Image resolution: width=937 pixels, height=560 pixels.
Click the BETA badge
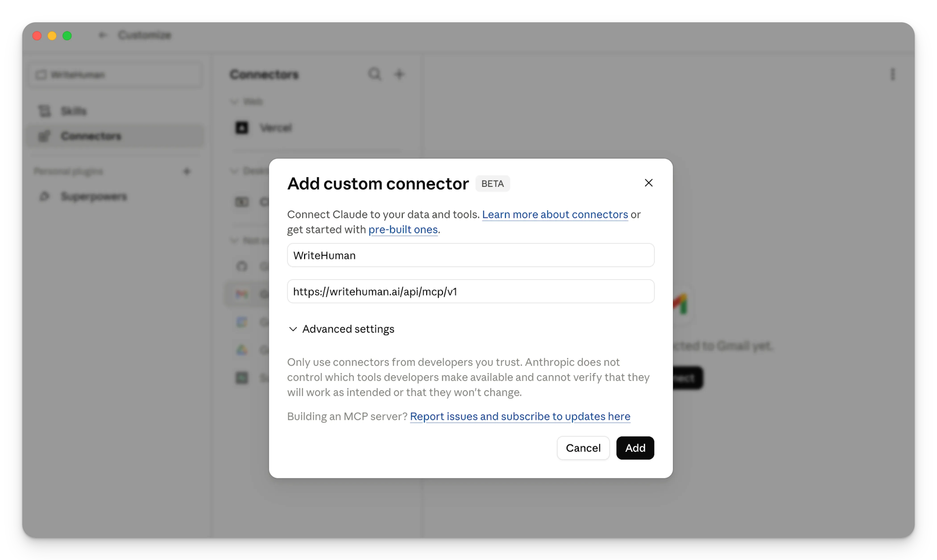tap(492, 184)
